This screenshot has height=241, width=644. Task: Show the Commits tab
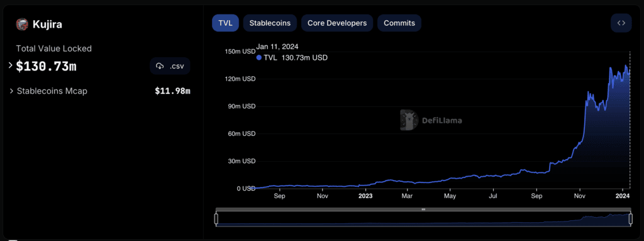click(x=399, y=23)
